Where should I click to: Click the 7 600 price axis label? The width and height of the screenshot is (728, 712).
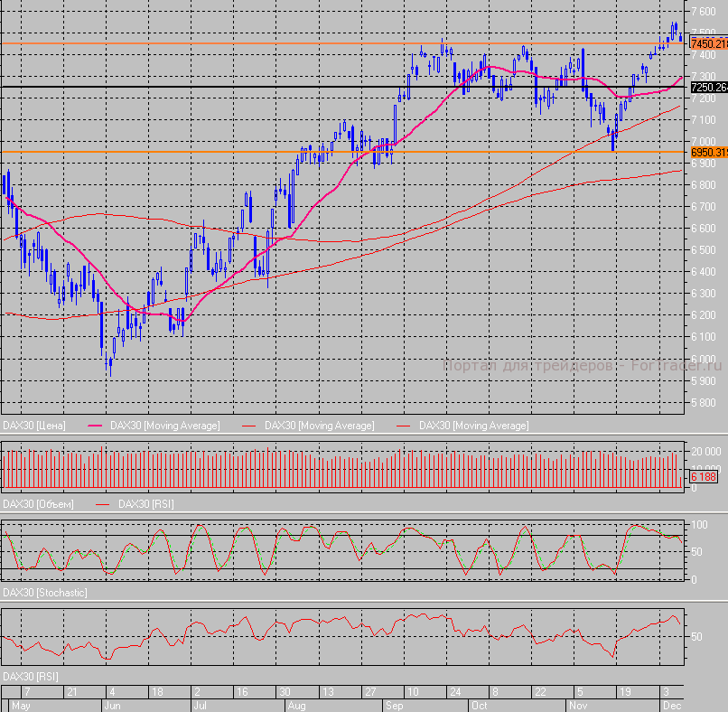click(x=703, y=12)
